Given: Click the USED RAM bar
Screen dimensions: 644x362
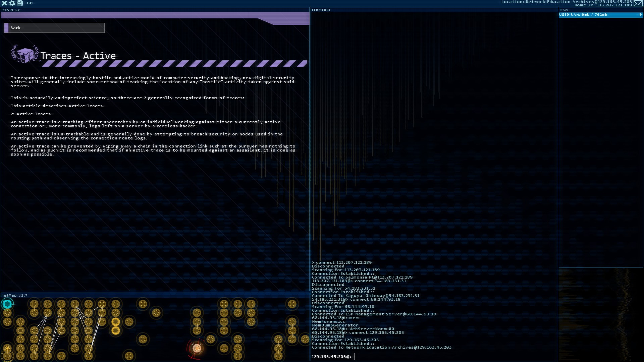Looking at the screenshot, I should 600,15.
